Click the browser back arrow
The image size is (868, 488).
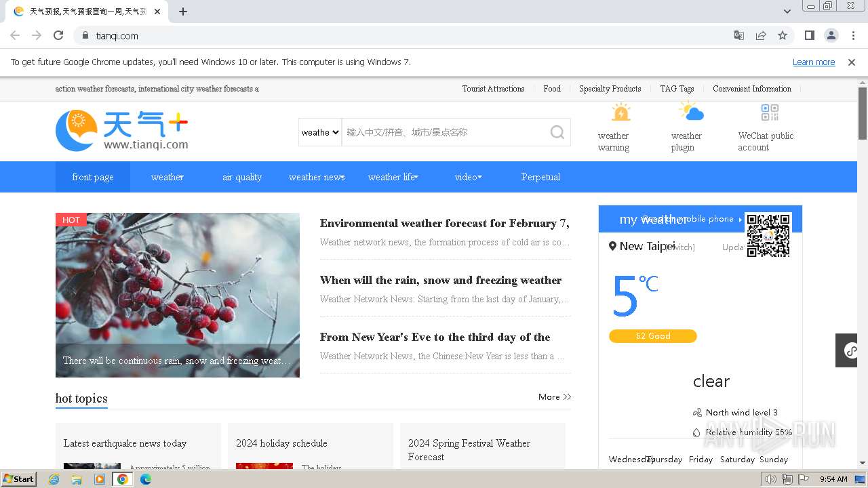tap(15, 35)
